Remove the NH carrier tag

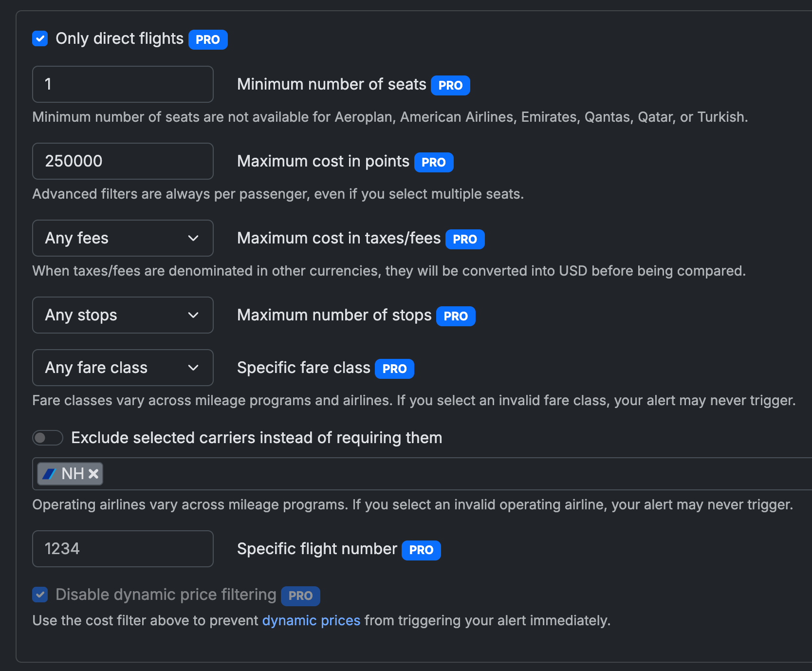(x=93, y=474)
